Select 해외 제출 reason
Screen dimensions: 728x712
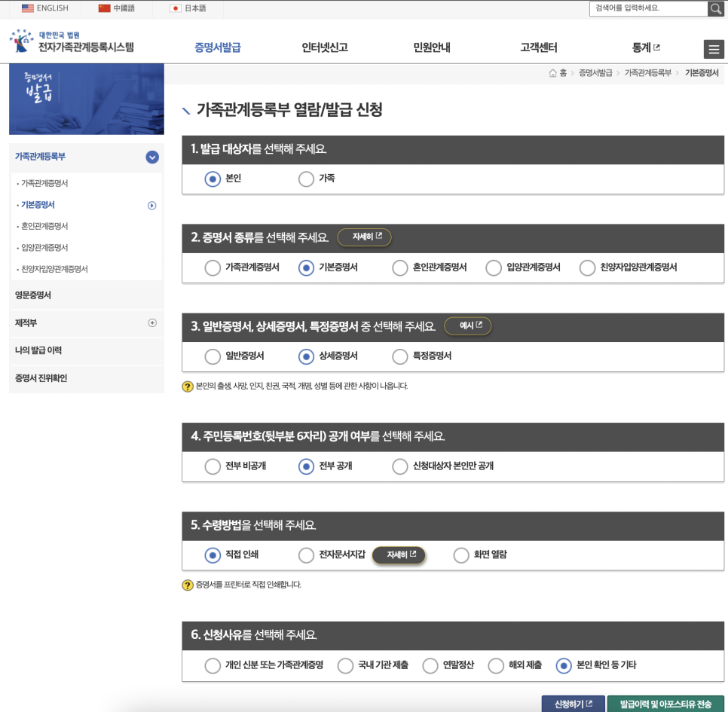click(x=496, y=665)
